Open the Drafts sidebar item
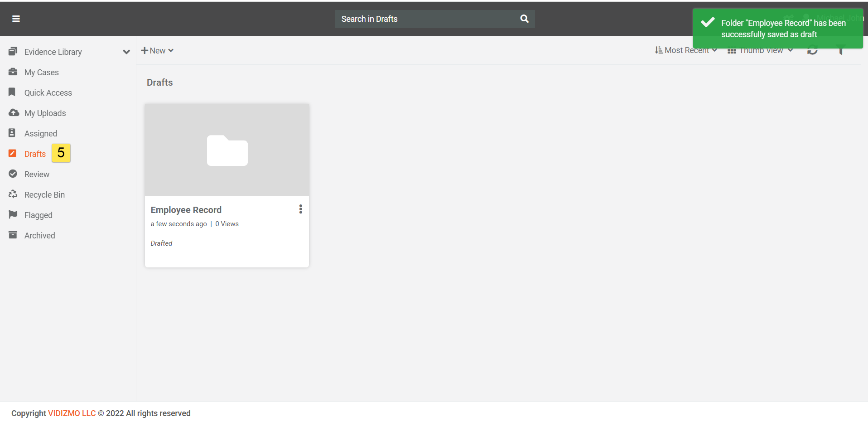The height and width of the screenshot is (422, 868). point(35,154)
